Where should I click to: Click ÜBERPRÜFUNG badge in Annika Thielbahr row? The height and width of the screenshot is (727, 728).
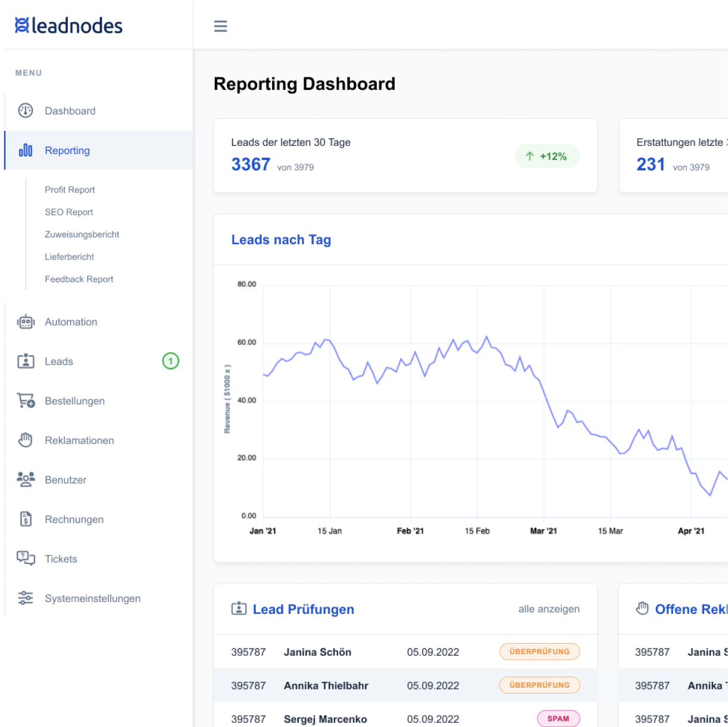tap(539, 685)
